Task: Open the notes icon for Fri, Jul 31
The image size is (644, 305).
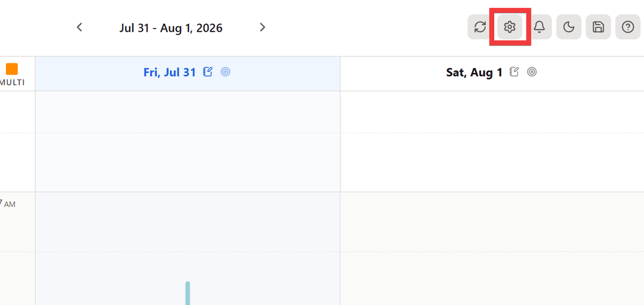Action: 208,72
